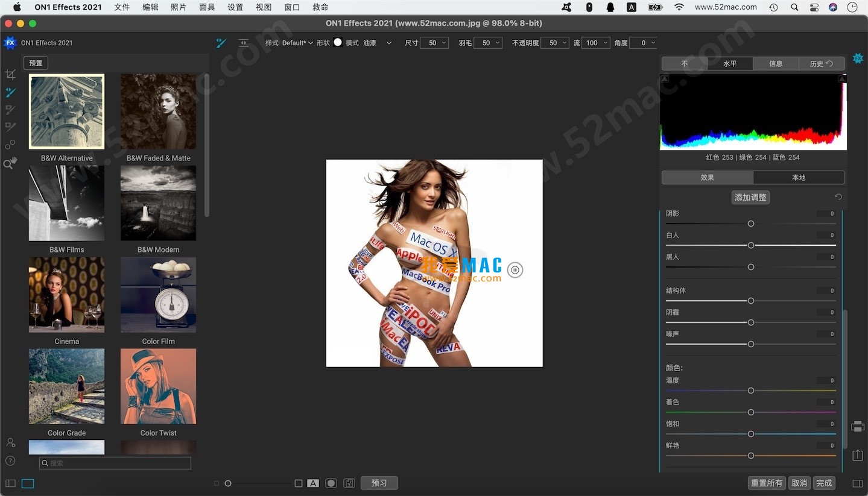Viewport: 868px width, 496px height.
Task: Select the Clone Stamp two-circles tool
Action: pos(10,145)
